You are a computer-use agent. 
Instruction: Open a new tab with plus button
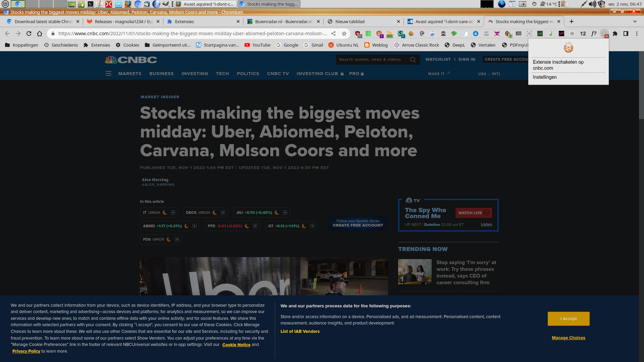click(x=572, y=21)
